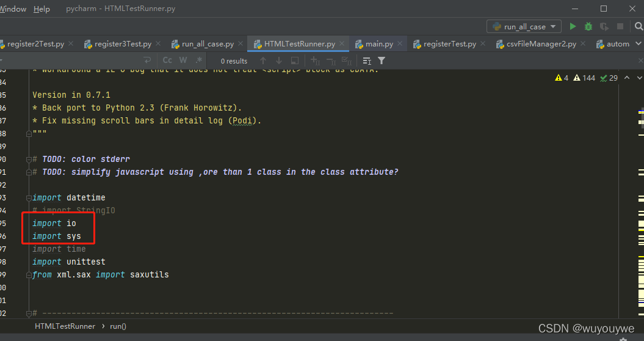Open the Window menu
644x341 pixels.
13,9
